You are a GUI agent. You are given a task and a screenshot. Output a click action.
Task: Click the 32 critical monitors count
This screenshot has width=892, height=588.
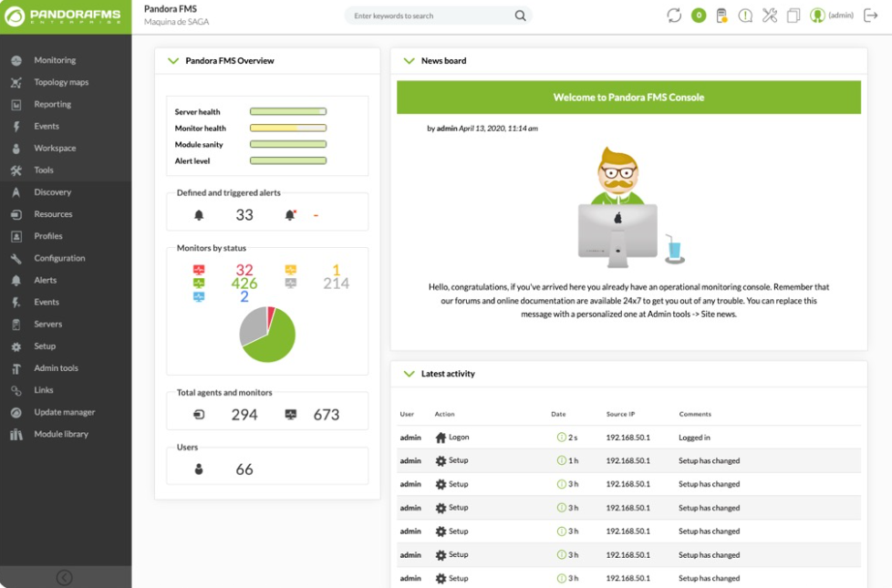244,270
